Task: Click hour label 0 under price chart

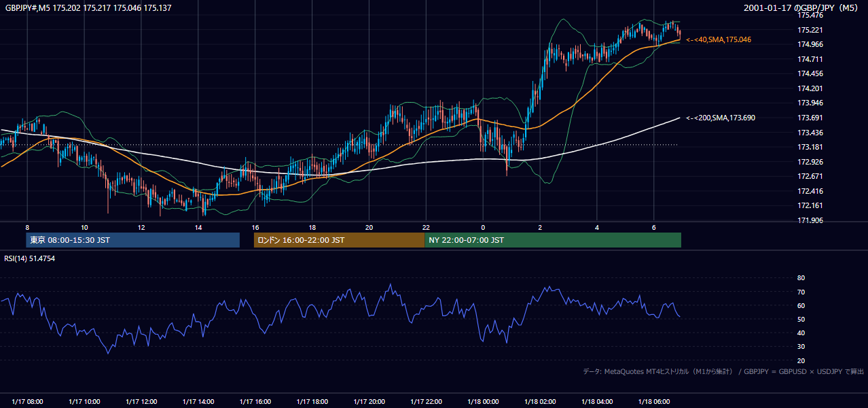Action: pos(483,227)
